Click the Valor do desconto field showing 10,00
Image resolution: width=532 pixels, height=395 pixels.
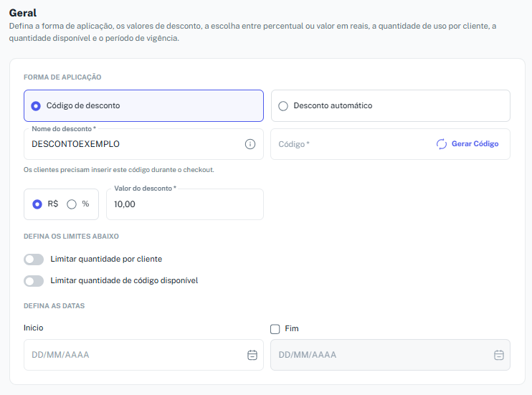(x=185, y=204)
